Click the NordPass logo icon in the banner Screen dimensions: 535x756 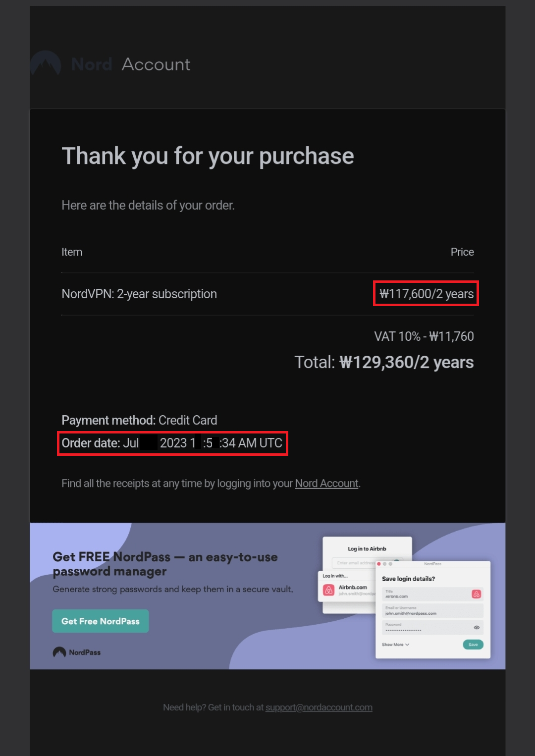tap(59, 652)
